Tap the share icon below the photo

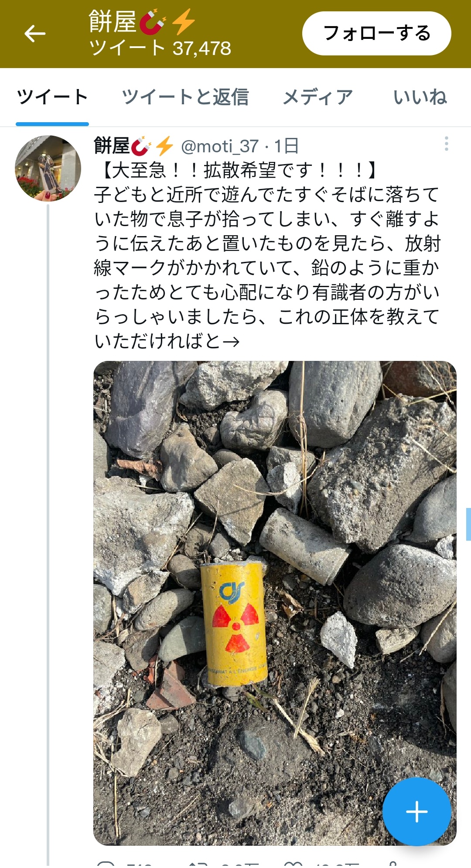point(392,865)
